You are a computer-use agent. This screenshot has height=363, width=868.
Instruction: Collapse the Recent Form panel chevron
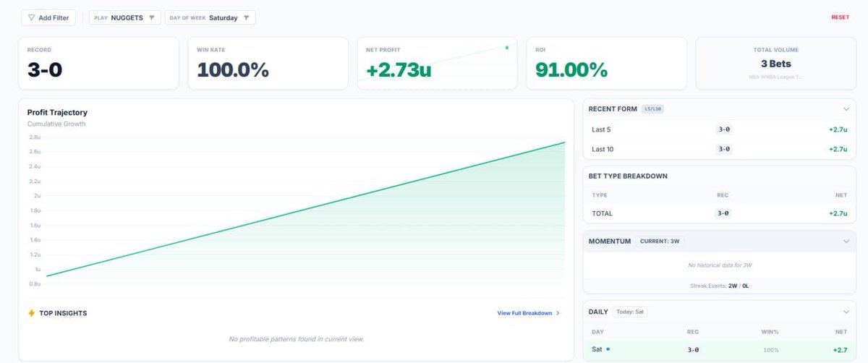[x=846, y=109]
